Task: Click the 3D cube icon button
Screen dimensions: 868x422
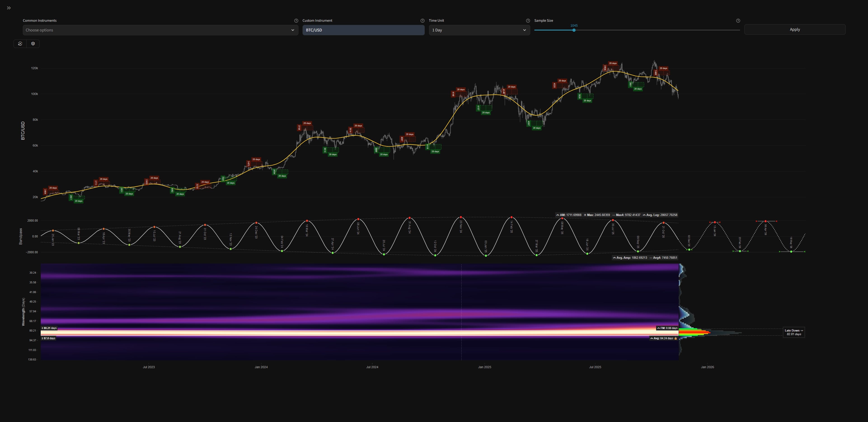Action: point(33,43)
